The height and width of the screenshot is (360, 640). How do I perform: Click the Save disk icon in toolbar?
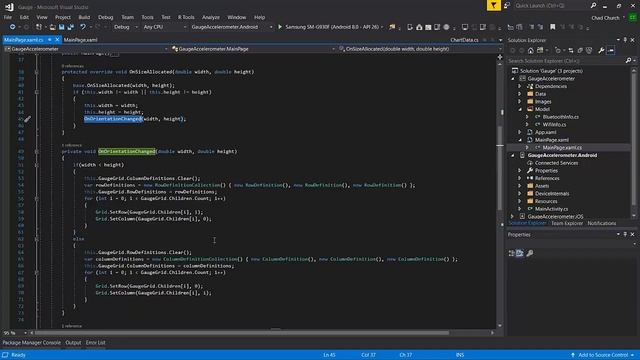pos(62,27)
